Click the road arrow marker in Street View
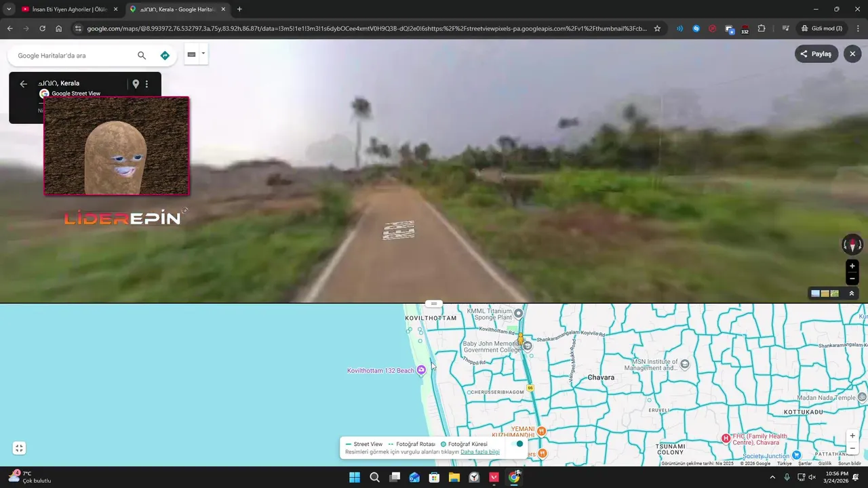 [x=399, y=230]
